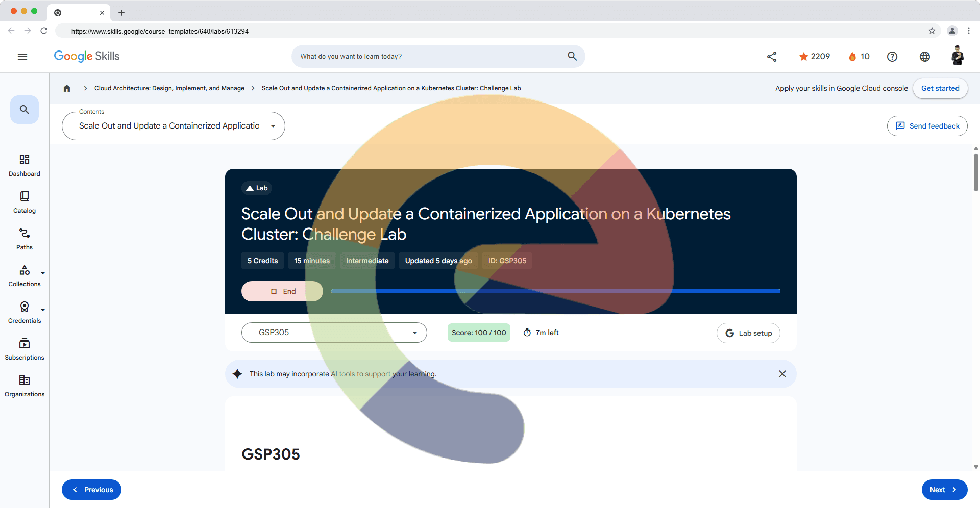Click the page vertical scrollbar thumb
Image resolution: width=980 pixels, height=508 pixels.
coord(976,172)
